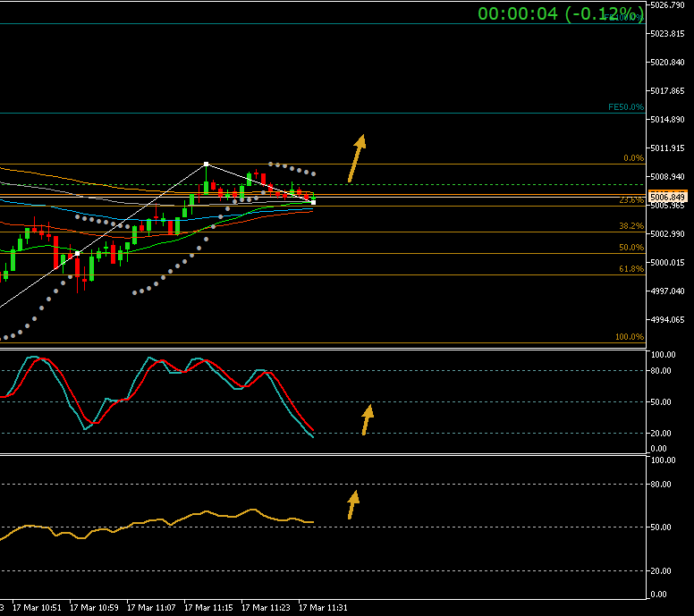Click the green candle countdown timer text
Viewport: 694px width, 616px height.
tap(560, 13)
